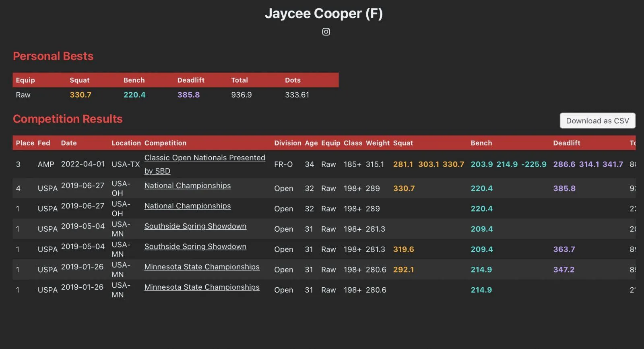The width and height of the screenshot is (644, 349).
Task: Open Southside Spring Showdown link with 319.6 squat
Action: tap(195, 247)
